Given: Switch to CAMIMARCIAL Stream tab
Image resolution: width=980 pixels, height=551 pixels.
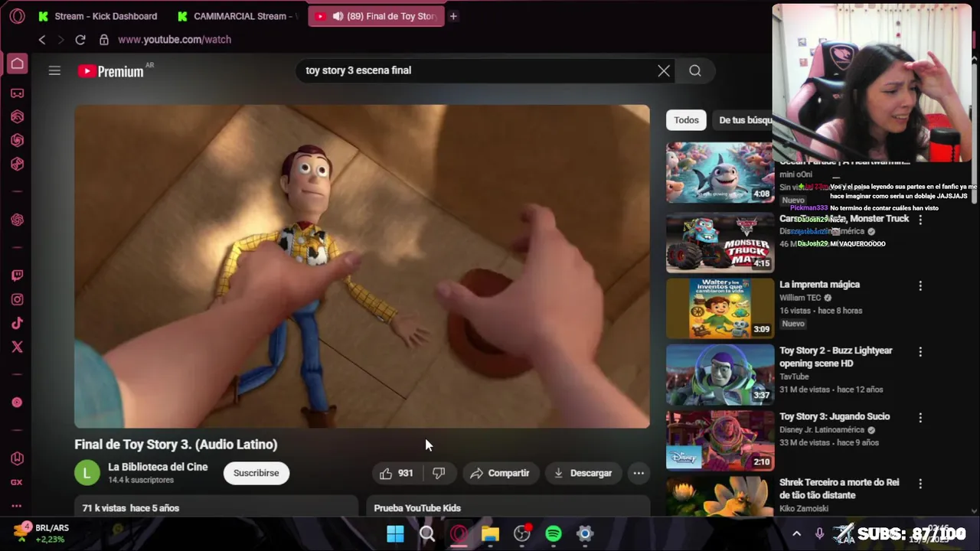Looking at the screenshot, I should pos(237,16).
